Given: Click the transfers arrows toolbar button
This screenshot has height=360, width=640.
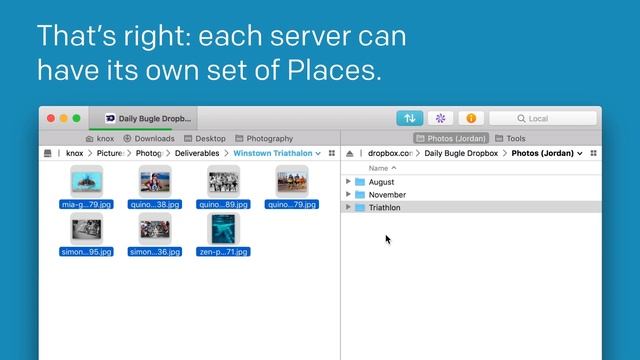Looking at the screenshot, I should tap(409, 118).
